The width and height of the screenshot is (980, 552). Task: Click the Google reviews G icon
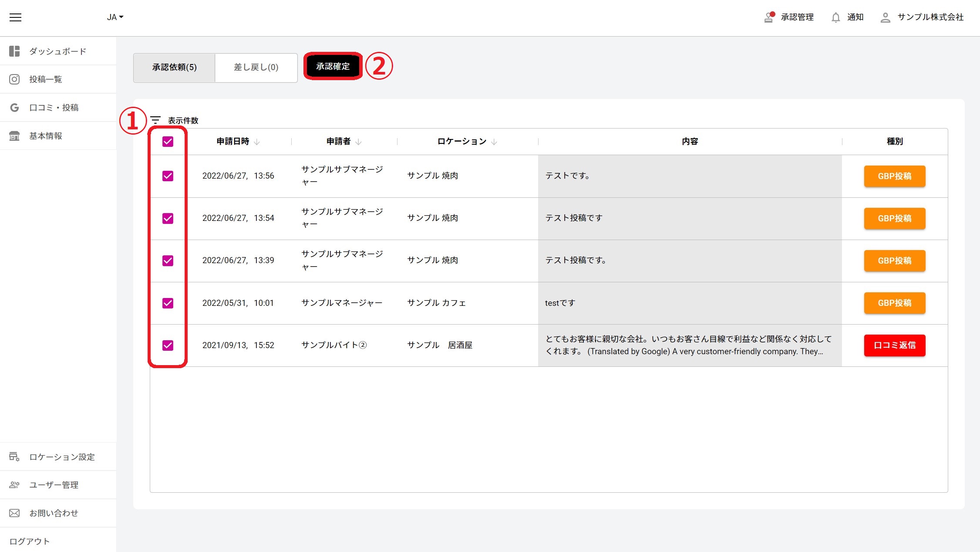[x=14, y=108]
